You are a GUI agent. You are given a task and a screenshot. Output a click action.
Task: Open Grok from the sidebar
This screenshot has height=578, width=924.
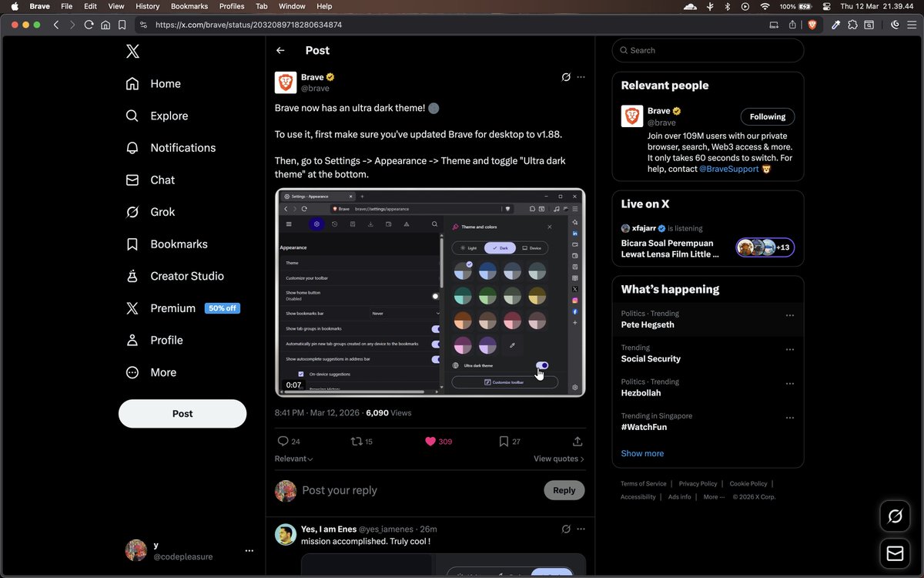click(x=151, y=212)
